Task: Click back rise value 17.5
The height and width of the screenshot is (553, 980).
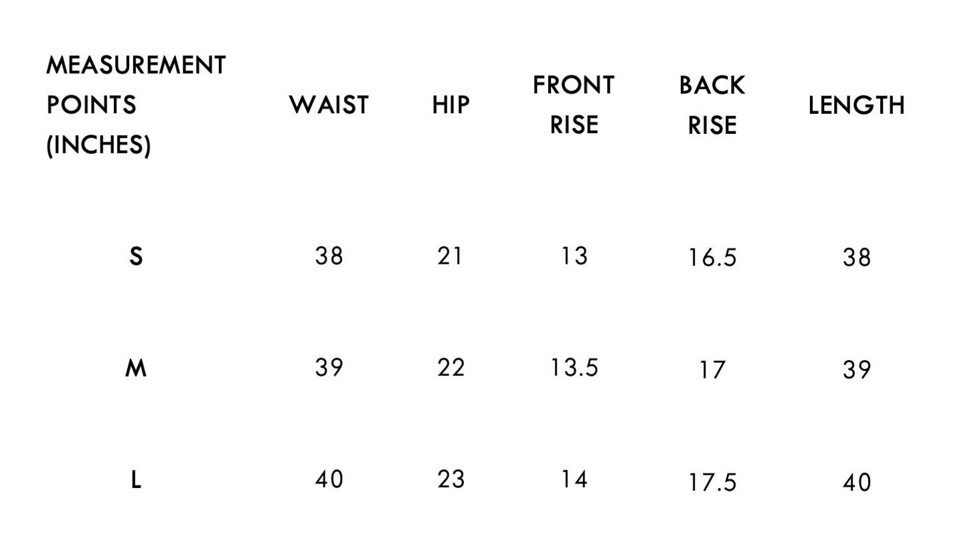Action: (x=712, y=482)
